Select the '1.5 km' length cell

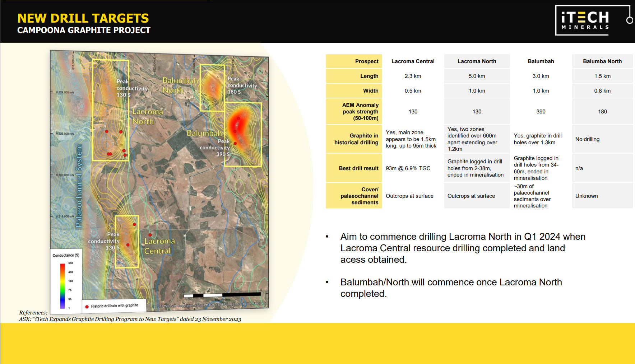pyautogui.click(x=602, y=76)
